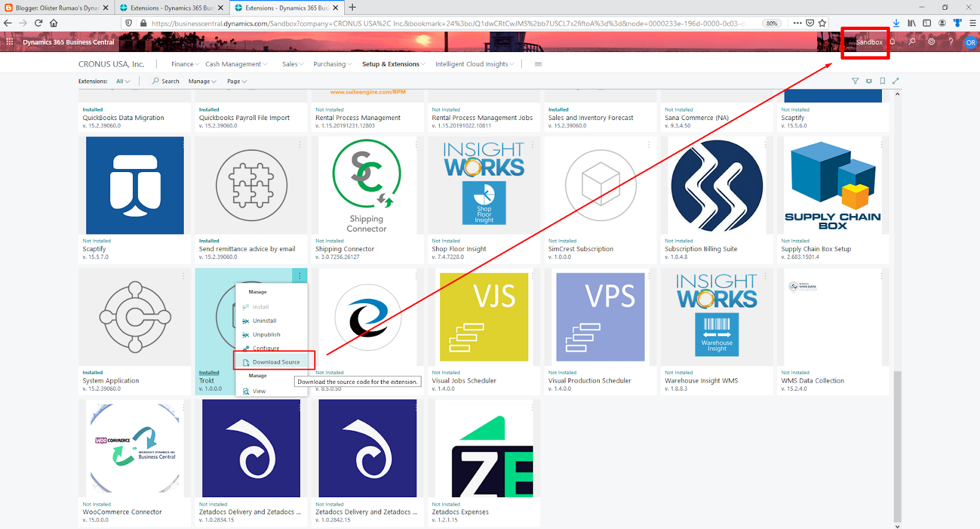The image size is (980, 529).
Task: Click the vertical scrollbar of the extensions list
Action: [897, 445]
